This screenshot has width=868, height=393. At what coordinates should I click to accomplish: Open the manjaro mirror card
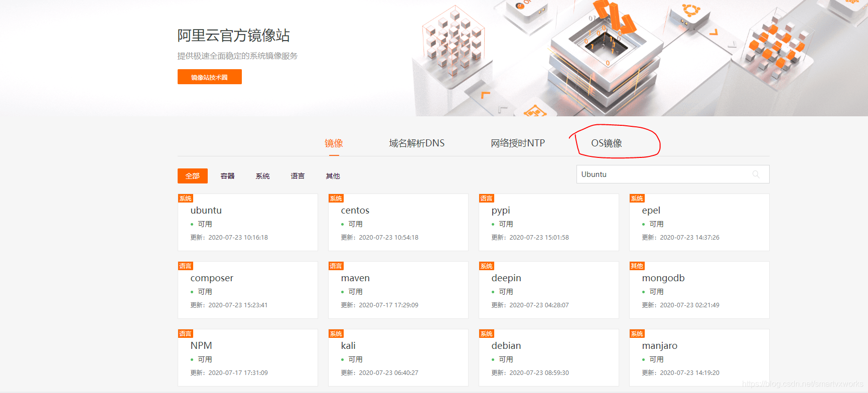(699, 357)
